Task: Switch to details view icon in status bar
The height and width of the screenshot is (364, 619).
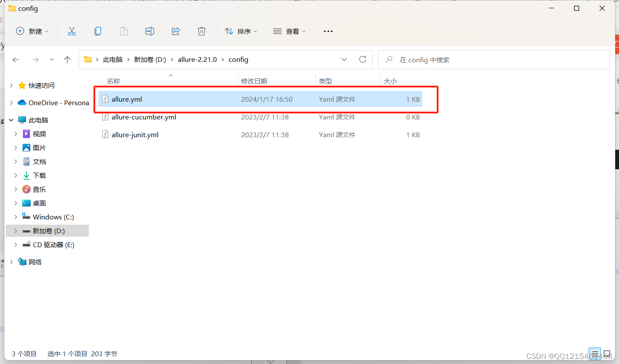Action: [x=595, y=354]
